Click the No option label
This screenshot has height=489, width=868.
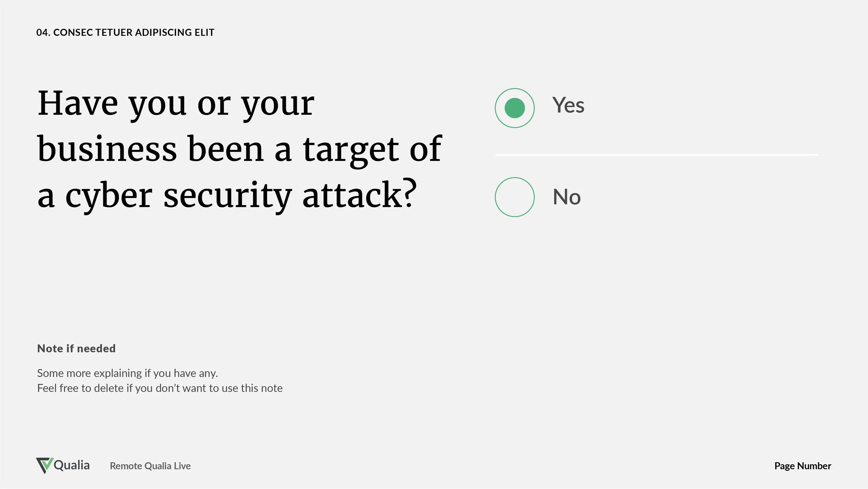[567, 197]
